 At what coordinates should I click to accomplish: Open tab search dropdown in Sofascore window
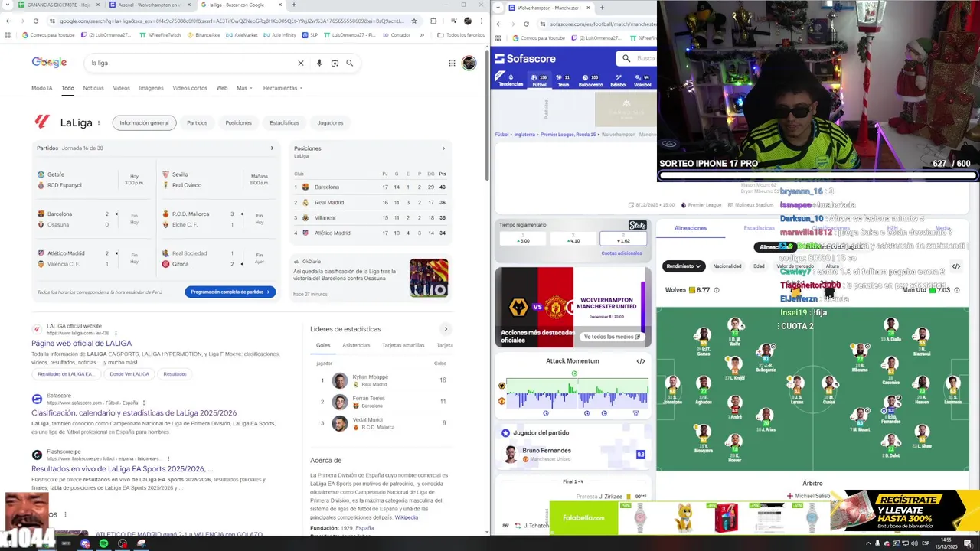[499, 8]
